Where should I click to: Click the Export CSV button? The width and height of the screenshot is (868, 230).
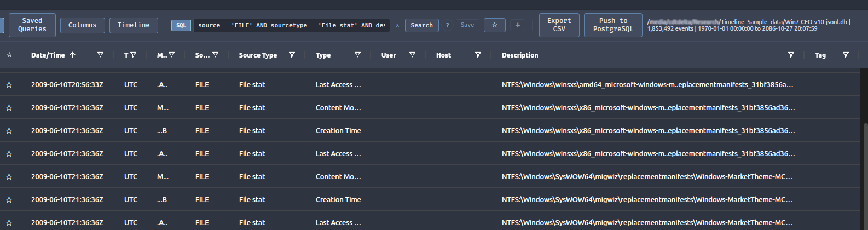pos(559,25)
